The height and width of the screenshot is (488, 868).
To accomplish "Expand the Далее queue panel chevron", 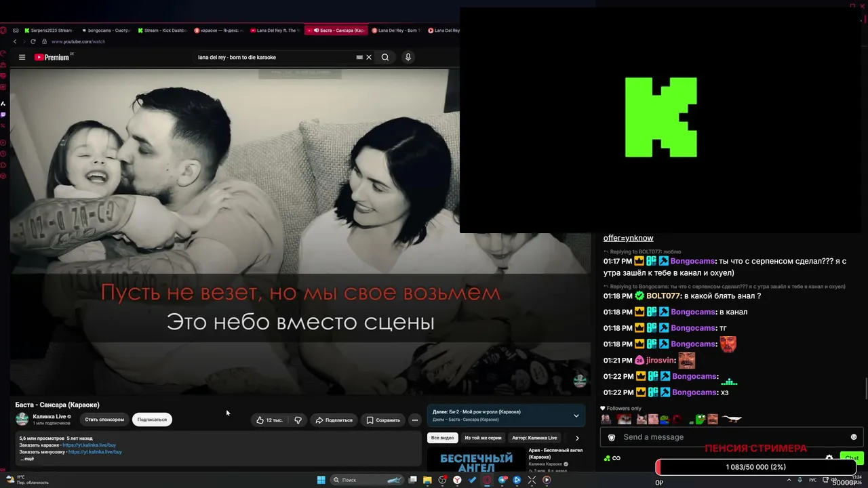I will (x=576, y=415).
